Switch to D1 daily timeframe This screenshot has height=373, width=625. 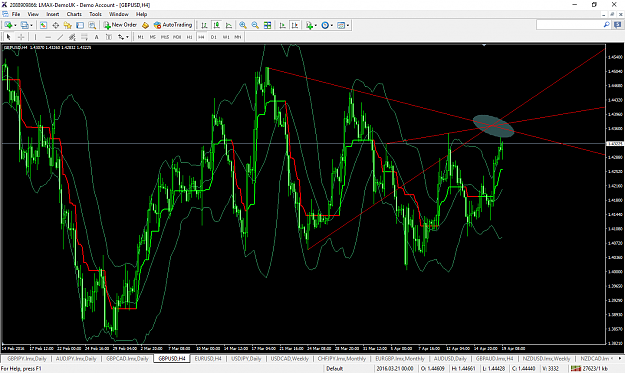(x=214, y=37)
